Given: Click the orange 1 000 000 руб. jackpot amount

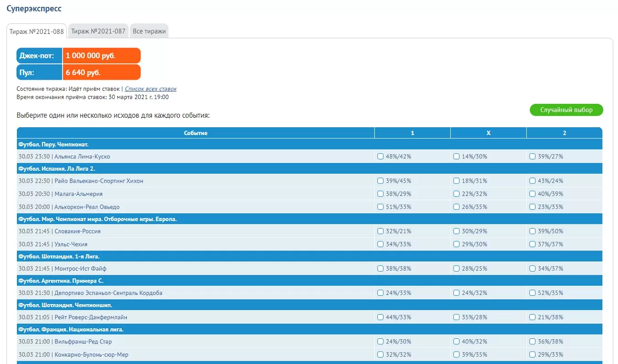Looking at the screenshot, I should coord(101,56).
